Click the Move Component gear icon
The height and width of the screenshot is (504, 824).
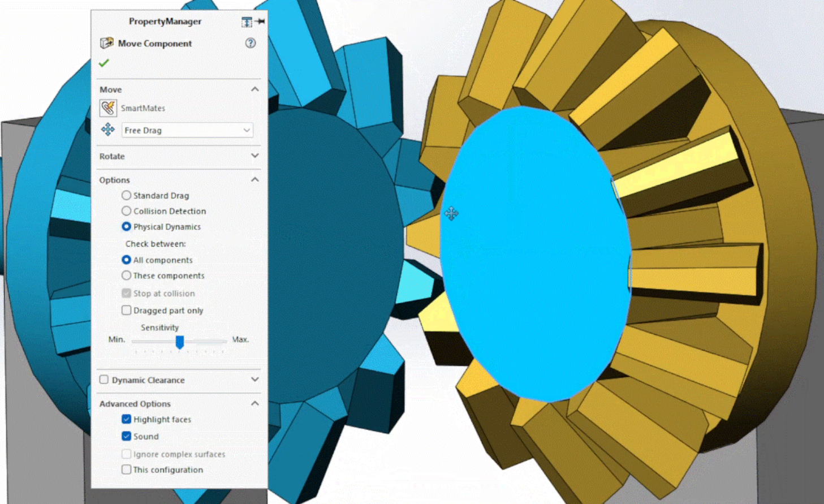tap(106, 43)
